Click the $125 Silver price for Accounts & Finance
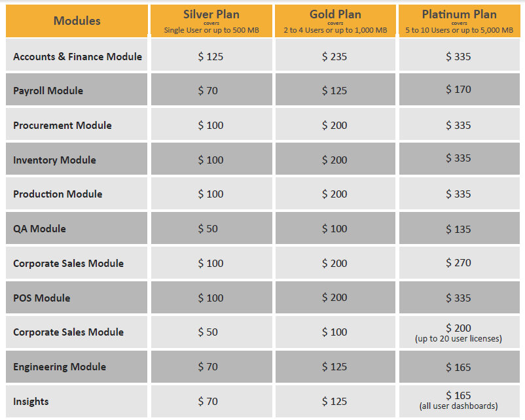Image resolution: width=525 pixels, height=420 pixels. [211, 57]
